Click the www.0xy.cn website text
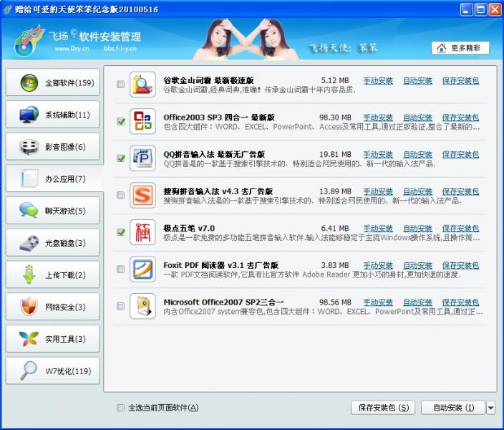Screen dimensions: 504x430 click(72, 49)
